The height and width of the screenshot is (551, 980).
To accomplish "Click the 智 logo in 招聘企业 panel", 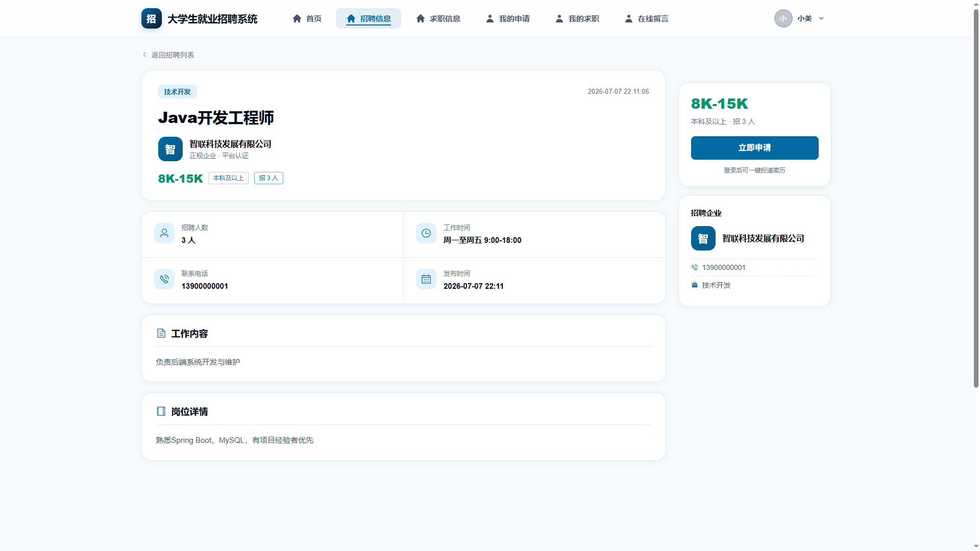I will [703, 238].
